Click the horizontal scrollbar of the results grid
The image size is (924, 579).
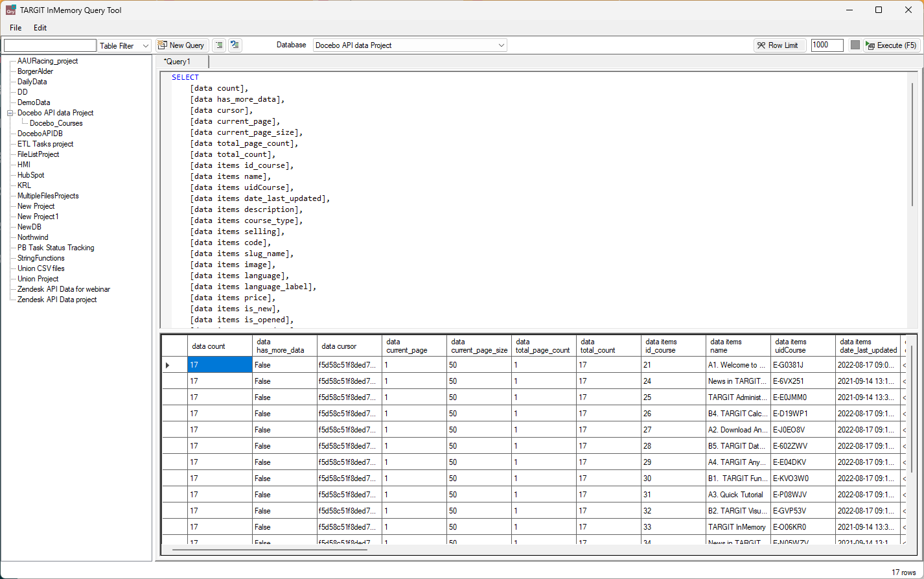tap(270, 550)
